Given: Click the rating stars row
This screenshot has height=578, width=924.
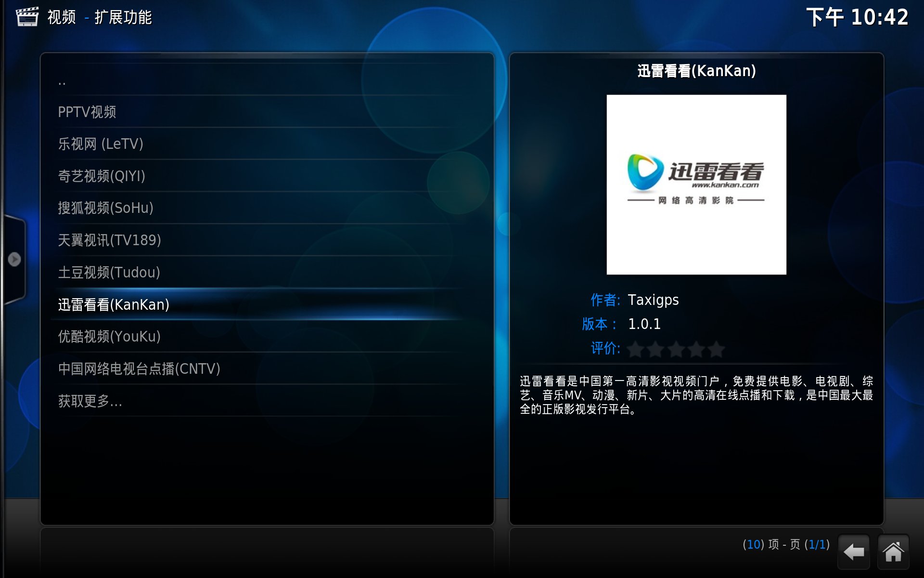Looking at the screenshot, I should pyautogui.click(x=676, y=349).
